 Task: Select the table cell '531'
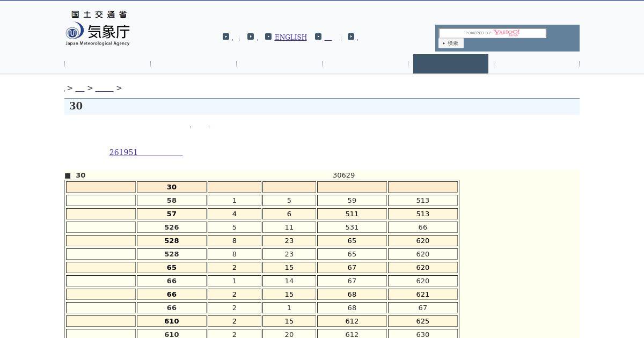352,227
